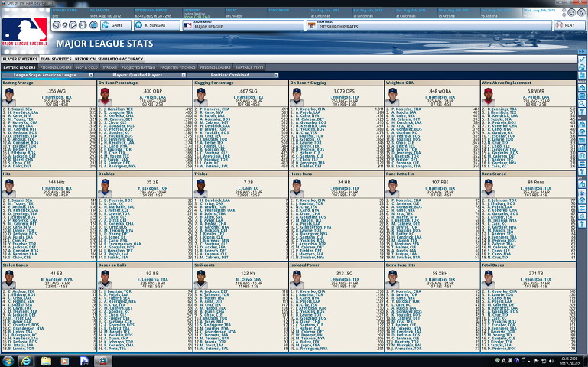588x367 pixels.
Task: Click the headset icon in the ML sidebar section
Action: tap(582, 155)
